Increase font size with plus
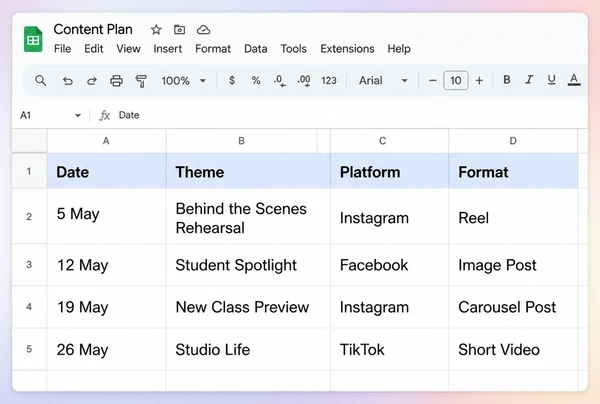Screen dimensions: 600x404 479,81
